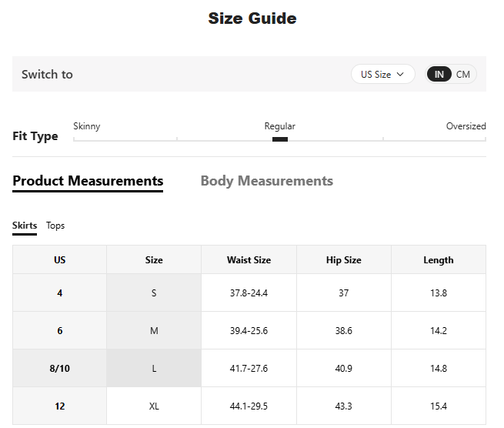The image size is (504, 428).
Task: Select the Tops sub-tab
Action: point(55,226)
